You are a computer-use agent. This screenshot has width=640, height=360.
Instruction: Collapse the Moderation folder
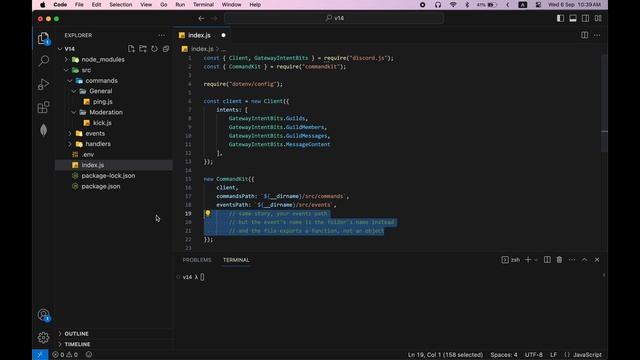pyautogui.click(x=74, y=112)
